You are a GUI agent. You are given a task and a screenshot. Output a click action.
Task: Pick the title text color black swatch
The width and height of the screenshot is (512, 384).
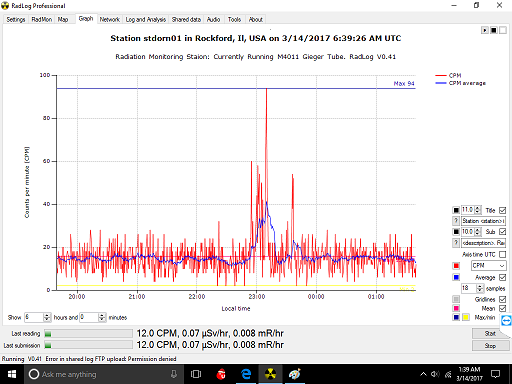[456, 210]
